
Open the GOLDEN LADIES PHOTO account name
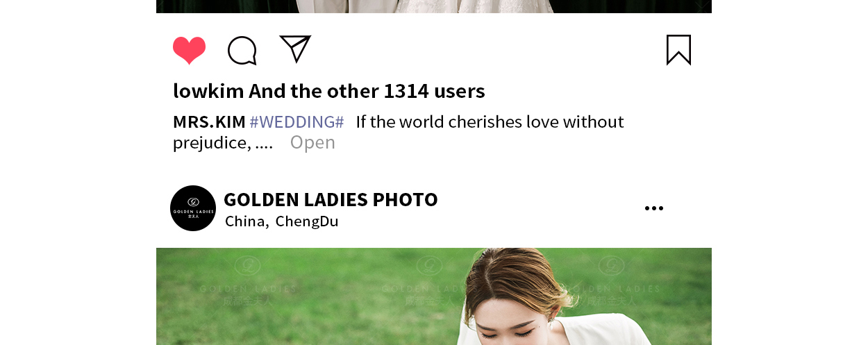331,200
